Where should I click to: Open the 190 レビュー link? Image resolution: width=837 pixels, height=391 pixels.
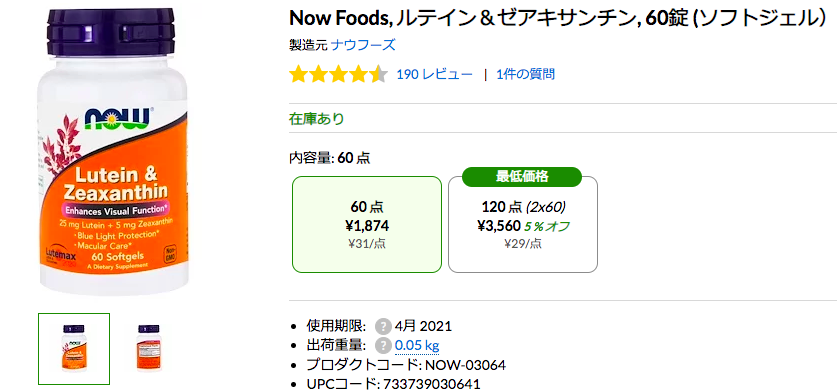(x=435, y=74)
